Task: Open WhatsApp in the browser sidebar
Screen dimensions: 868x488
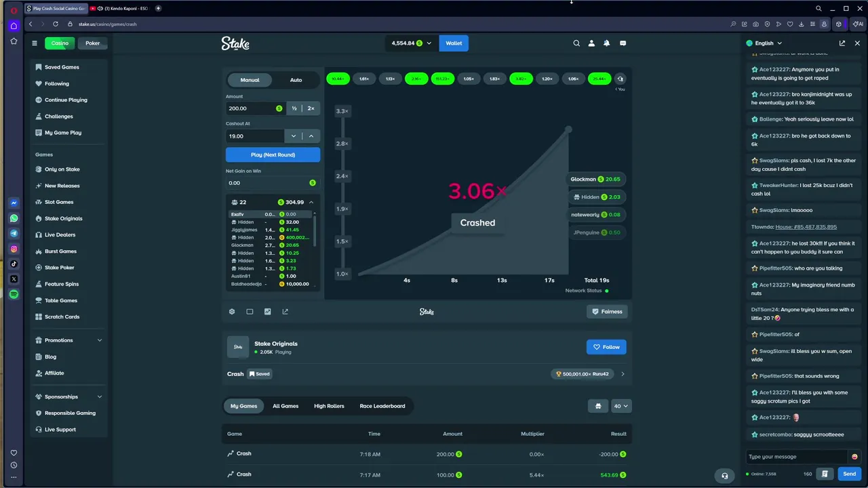Action: click(x=14, y=218)
